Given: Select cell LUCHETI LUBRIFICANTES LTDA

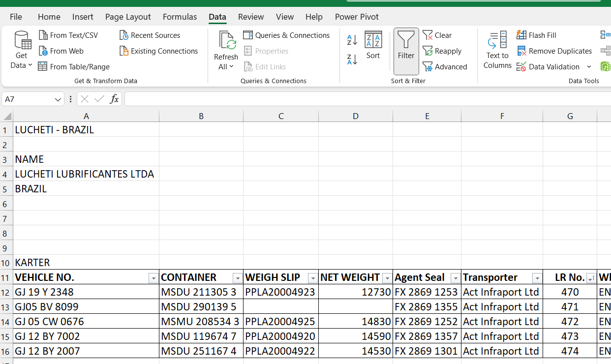Looking at the screenshot, I should pos(86,174).
